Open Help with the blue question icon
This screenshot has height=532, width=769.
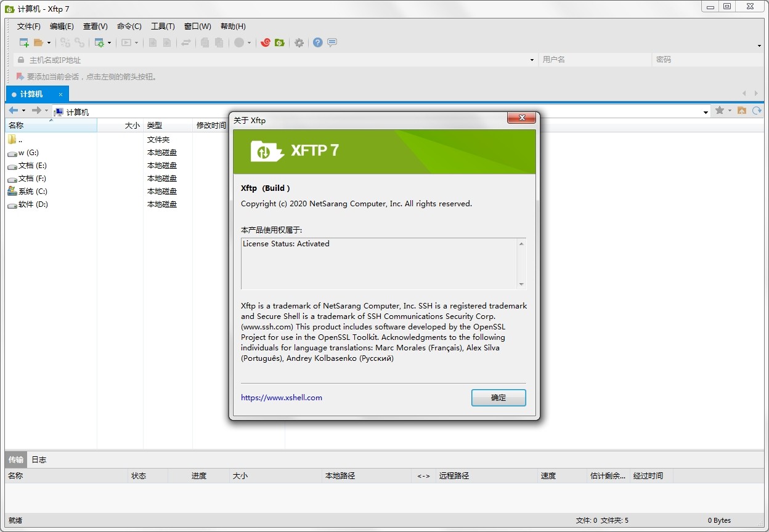[x=318, y=42]
